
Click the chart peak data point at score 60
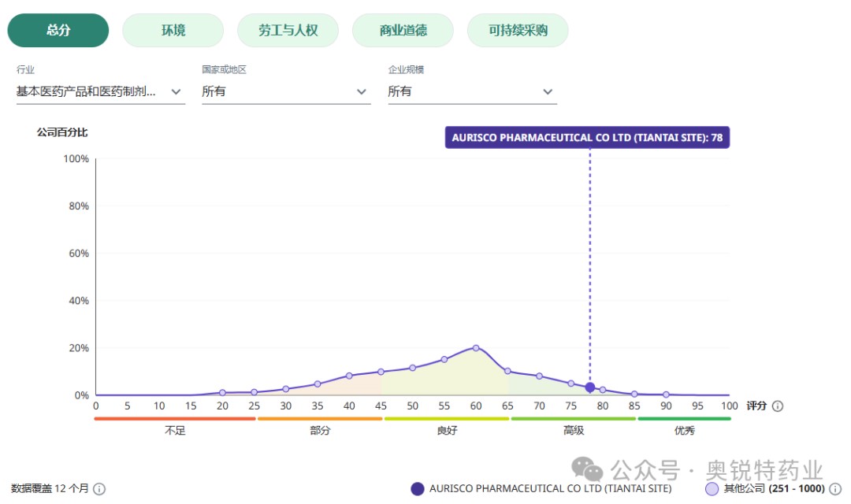click(x=476, y=347)
